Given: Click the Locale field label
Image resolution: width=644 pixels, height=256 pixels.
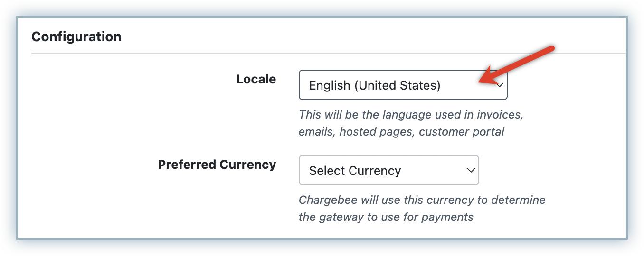Looking at the screenshot, I should coord(256,79).
